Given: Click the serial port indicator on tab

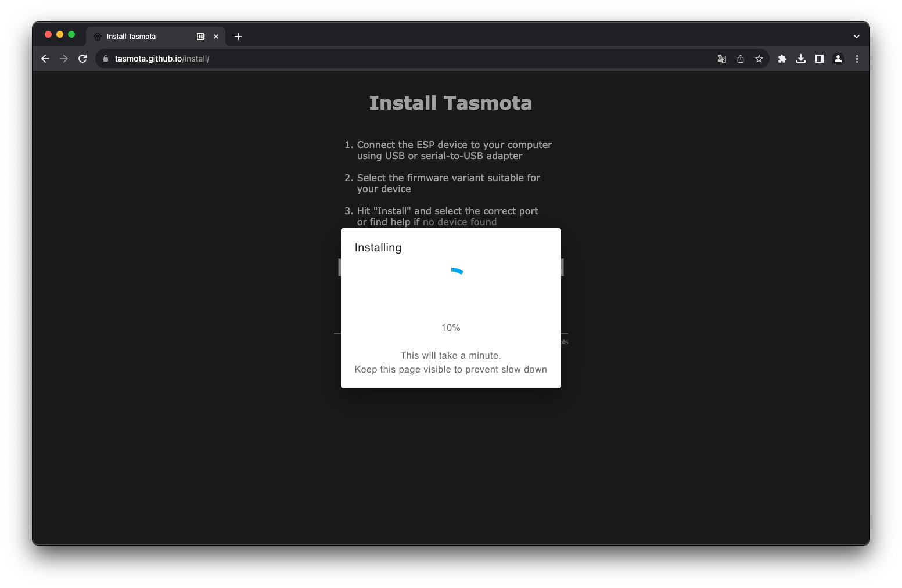Looking at the screenshot, I should 201,37.
